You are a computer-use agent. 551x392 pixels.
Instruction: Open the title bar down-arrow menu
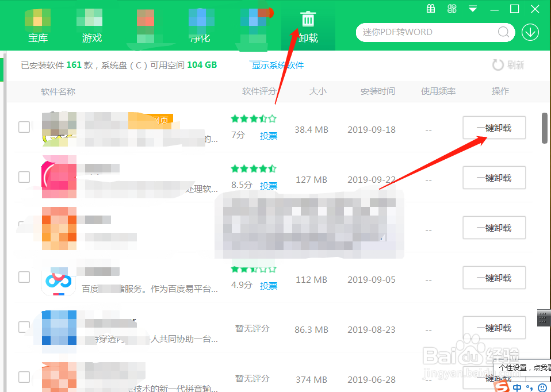(473, 9)
